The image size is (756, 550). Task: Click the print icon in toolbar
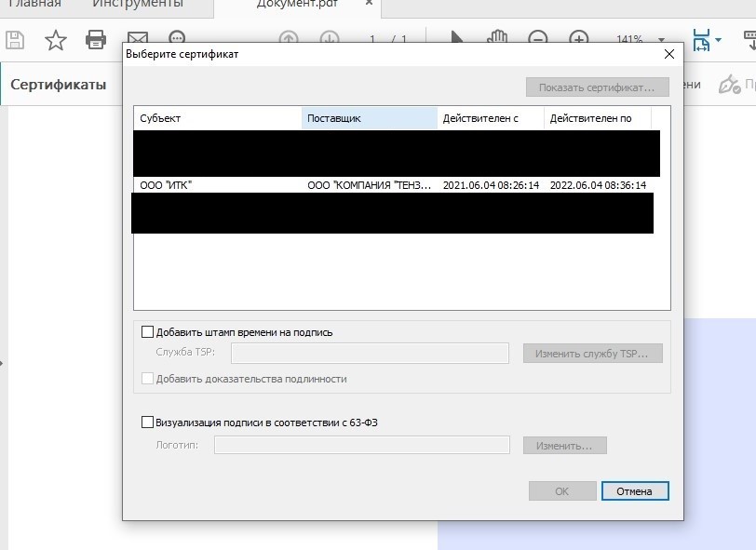point(96,40)
